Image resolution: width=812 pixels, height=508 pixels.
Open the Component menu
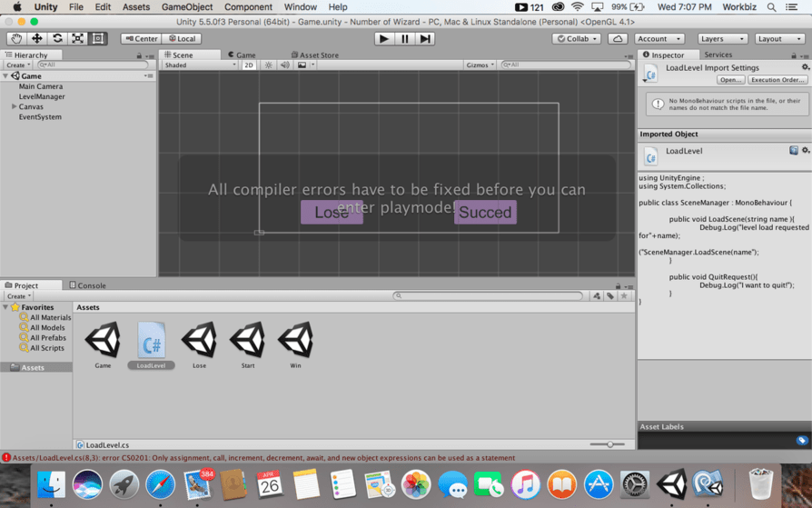pos(248,6)
